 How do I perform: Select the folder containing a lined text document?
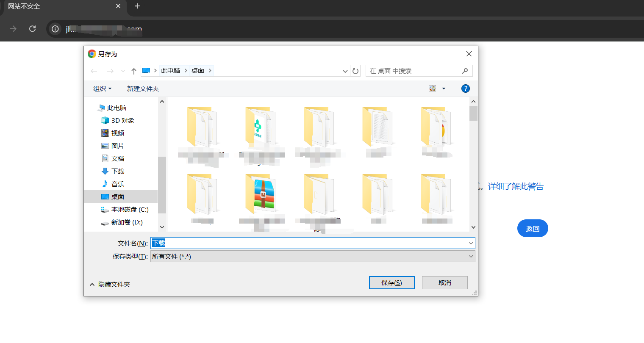[378, 126]
